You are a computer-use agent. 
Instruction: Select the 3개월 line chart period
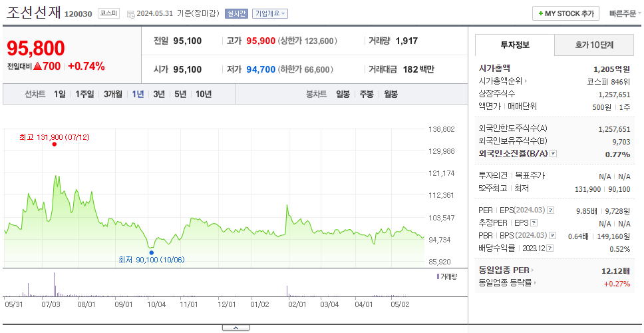(113, 94)
